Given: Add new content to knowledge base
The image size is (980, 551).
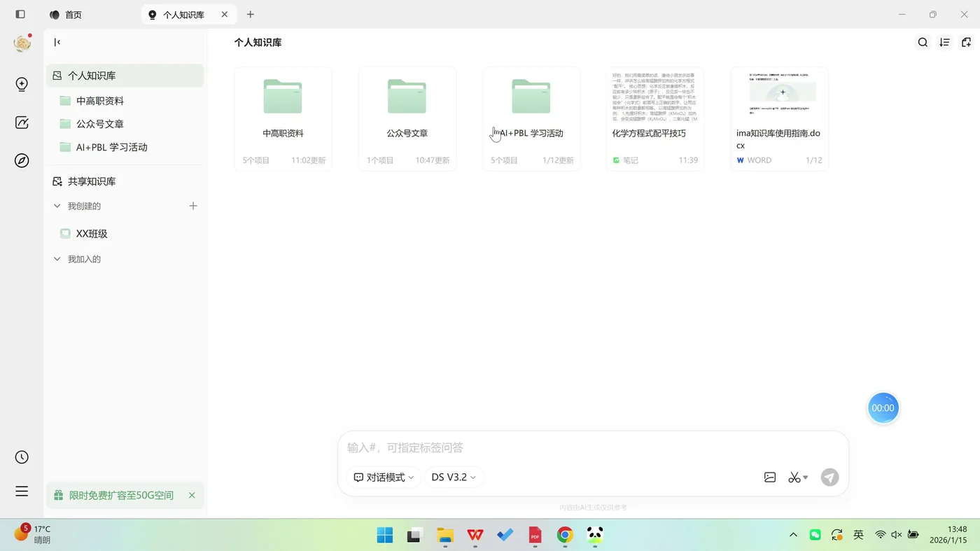Looking at the screenshot, I should point(966,43).
